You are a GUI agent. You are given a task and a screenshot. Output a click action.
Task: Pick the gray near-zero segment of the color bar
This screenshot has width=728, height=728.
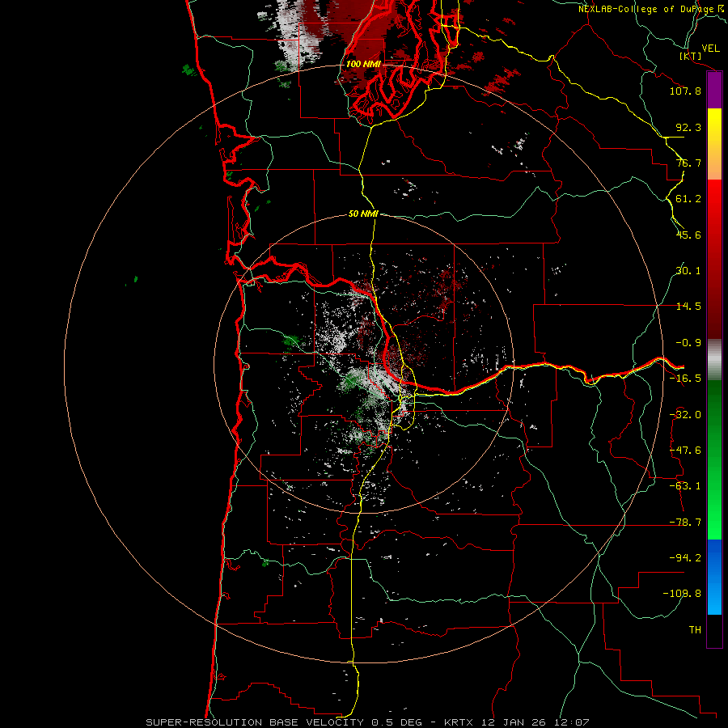(x=714, y=360)
